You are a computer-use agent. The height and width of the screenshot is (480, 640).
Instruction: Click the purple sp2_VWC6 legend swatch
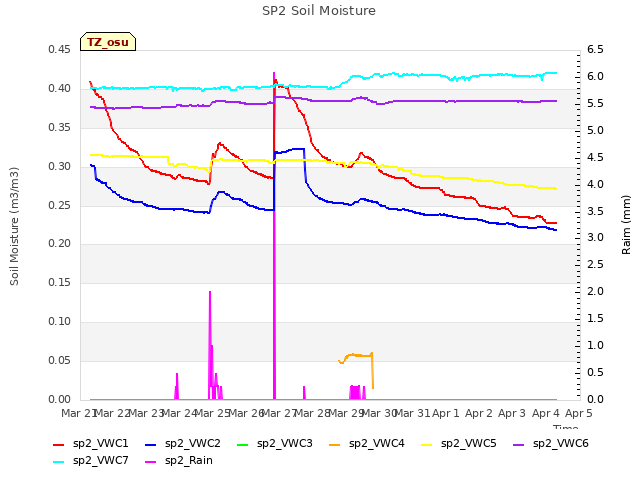pyautogui.click(x=519, y=444)
